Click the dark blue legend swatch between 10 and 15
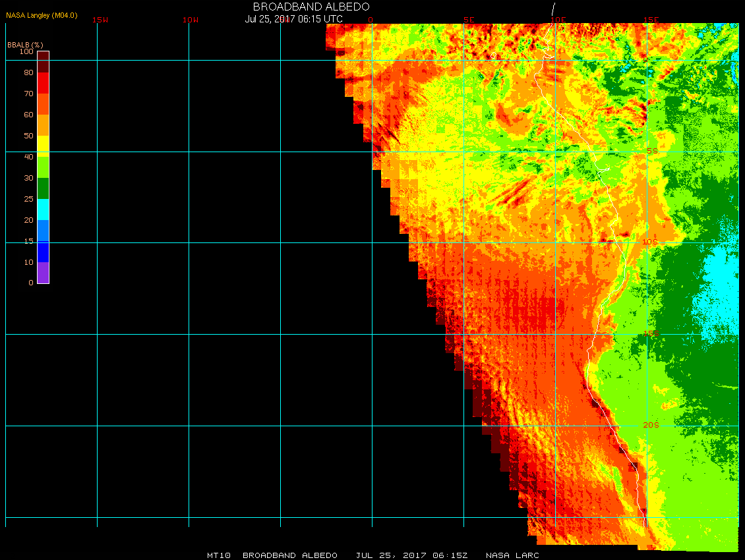 point(44,252)
